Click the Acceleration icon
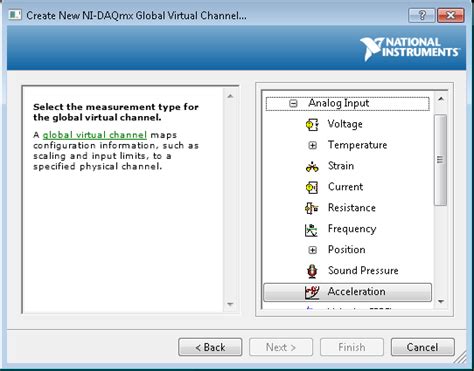The width and height of the screenshot is (474, 371). click(312, 292)
